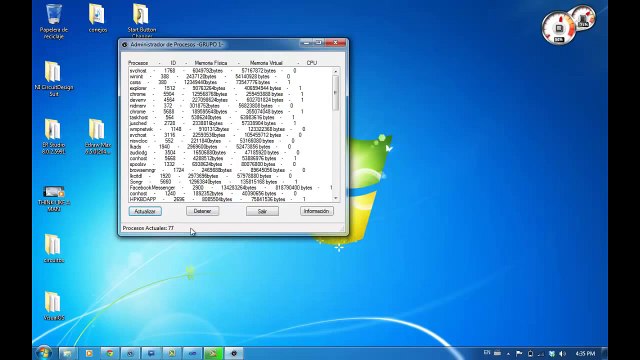Open Windows Explorer from the taskbar
Image resolution: width=640 pixels, height=360 pixels.
(x=68, y=353)
